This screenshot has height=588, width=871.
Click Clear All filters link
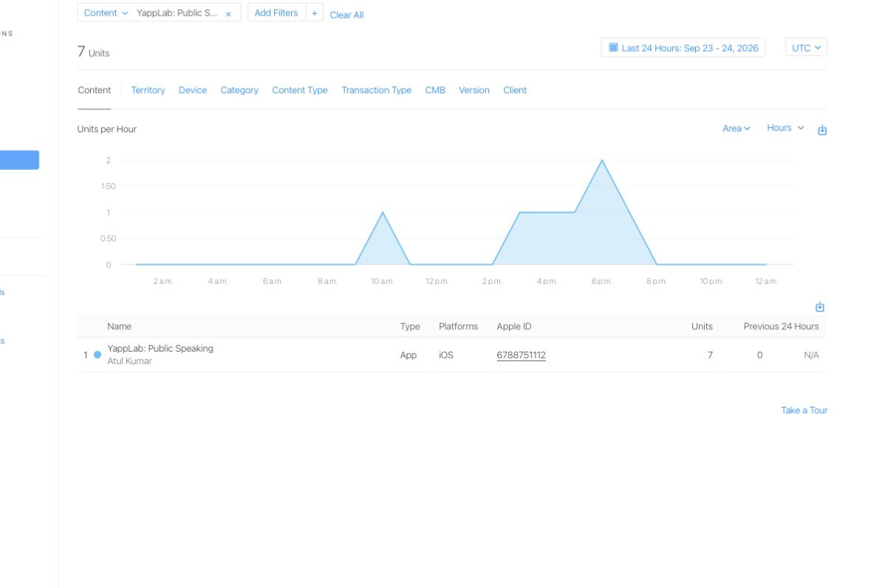(x=346, y=15)
